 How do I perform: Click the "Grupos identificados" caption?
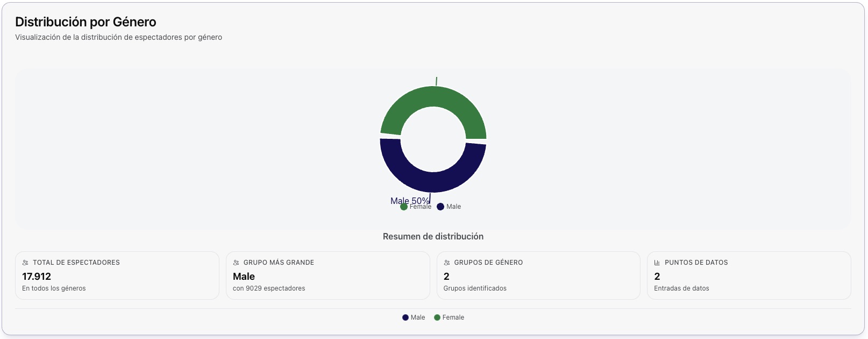click(475, 288)
